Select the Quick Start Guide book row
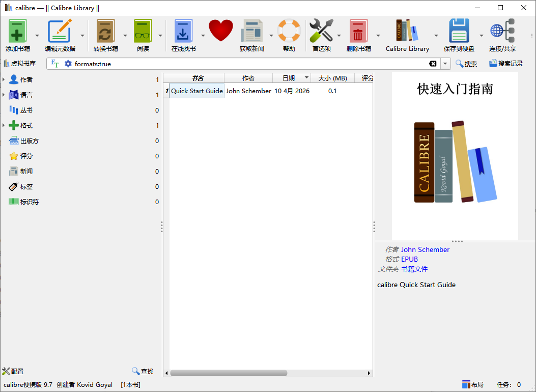The width and height of the screenshot is (536, 392). [x=196, y=91]
